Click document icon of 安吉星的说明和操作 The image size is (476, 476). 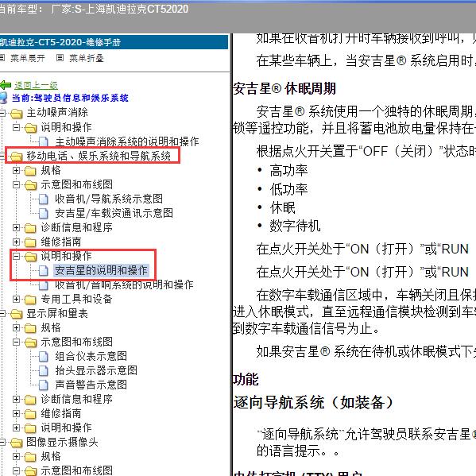click(x=44, y=271)
